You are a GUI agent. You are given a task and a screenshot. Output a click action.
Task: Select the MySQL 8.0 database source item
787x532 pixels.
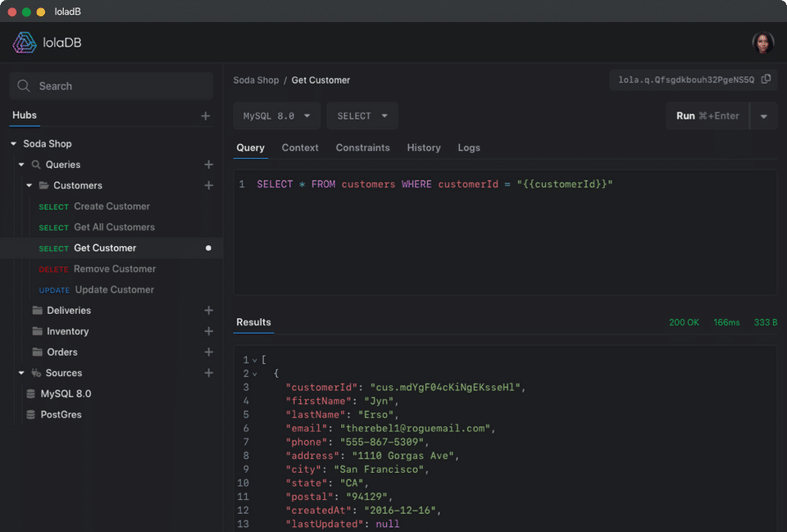pyautogui.click(x=66, y=393)
